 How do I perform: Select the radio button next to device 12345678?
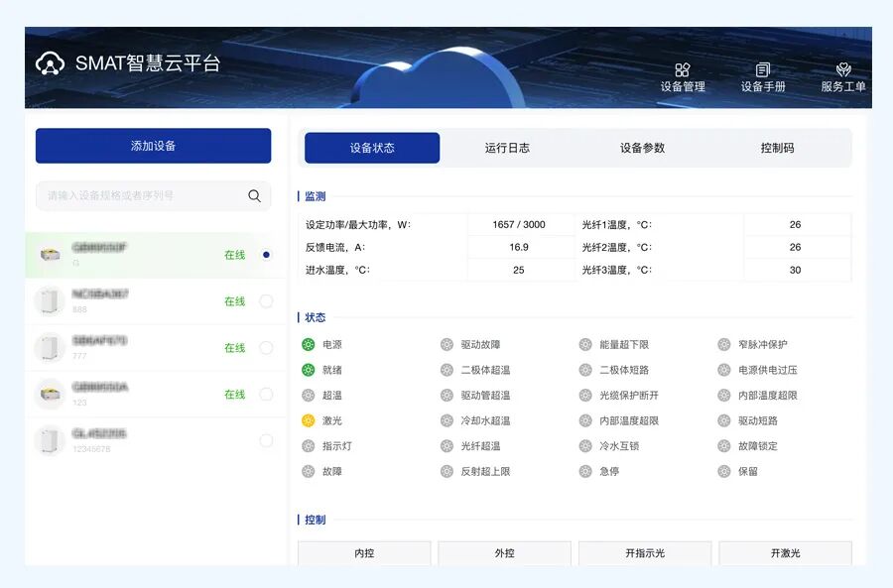point(266,440)
